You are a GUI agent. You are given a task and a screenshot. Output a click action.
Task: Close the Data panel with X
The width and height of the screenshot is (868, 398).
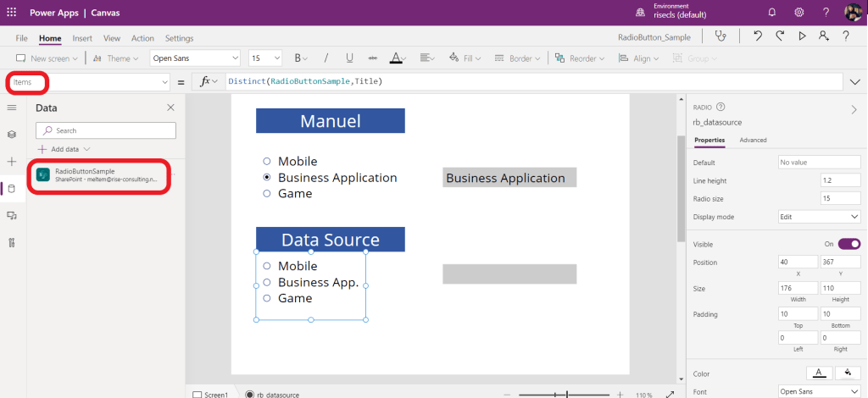(170, 108)
